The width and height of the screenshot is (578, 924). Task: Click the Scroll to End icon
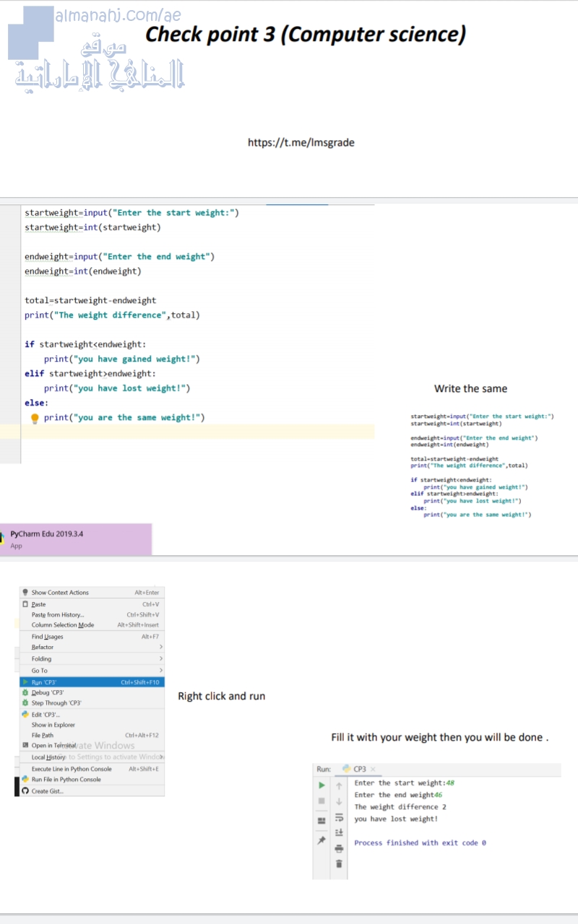click(338, 832)
